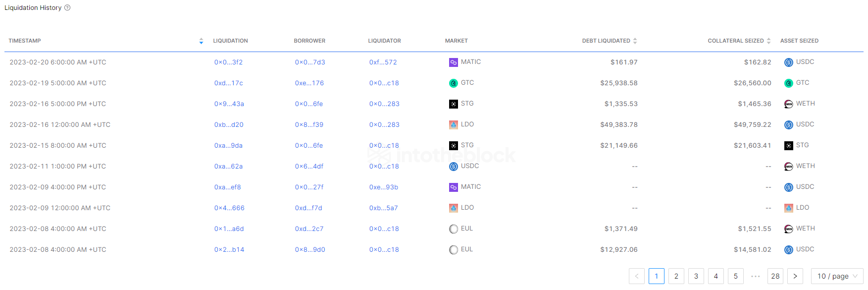
Task: Click the LDO asset seized icon
Action: point(788,208)
